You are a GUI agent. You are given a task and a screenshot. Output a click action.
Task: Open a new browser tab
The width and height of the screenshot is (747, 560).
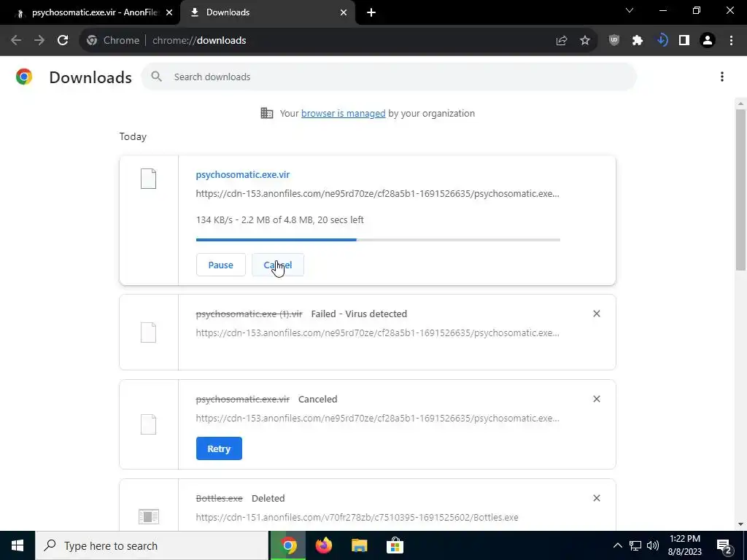click(x=371, y=12)
